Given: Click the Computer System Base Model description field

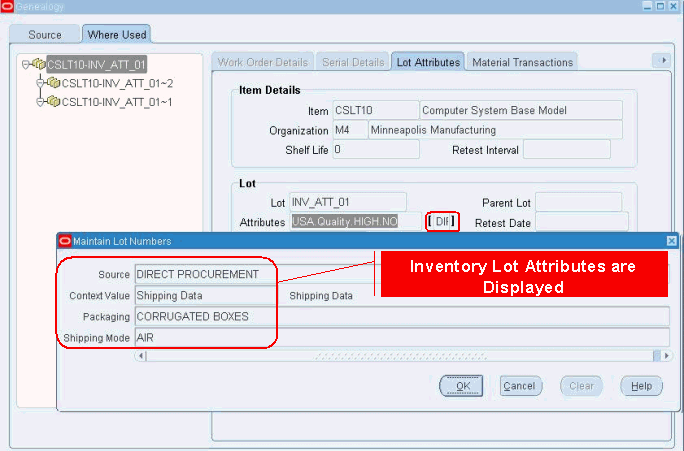Looking at the screenshot, I should [521, 110].
